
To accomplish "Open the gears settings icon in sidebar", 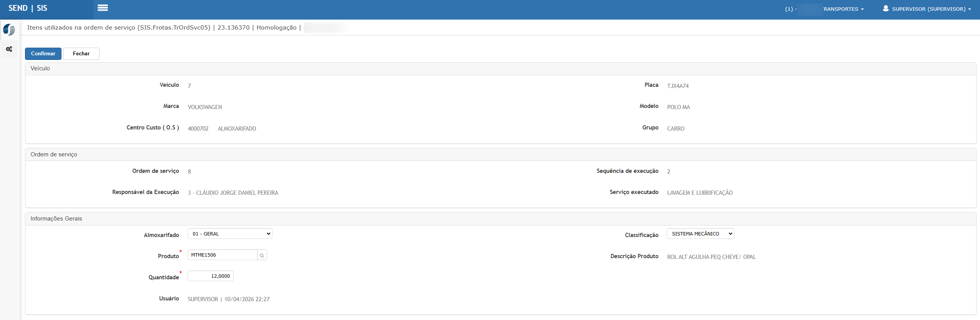I will (x=9, y=49).
